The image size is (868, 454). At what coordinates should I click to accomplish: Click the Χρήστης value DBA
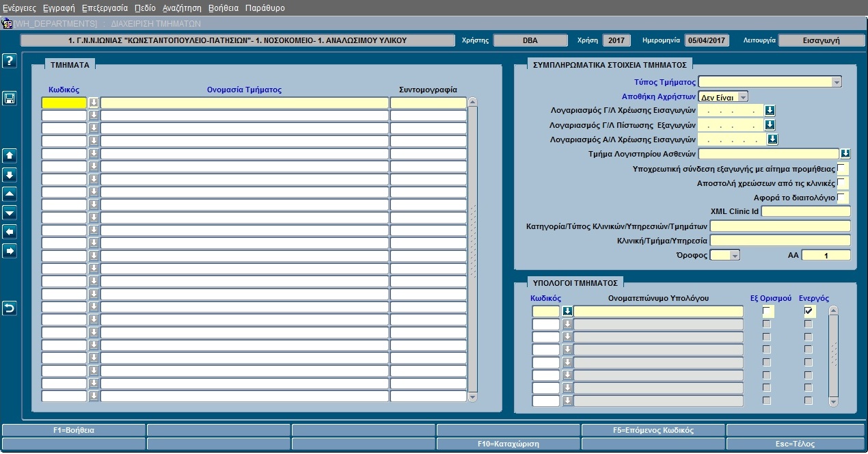point(530,40)
